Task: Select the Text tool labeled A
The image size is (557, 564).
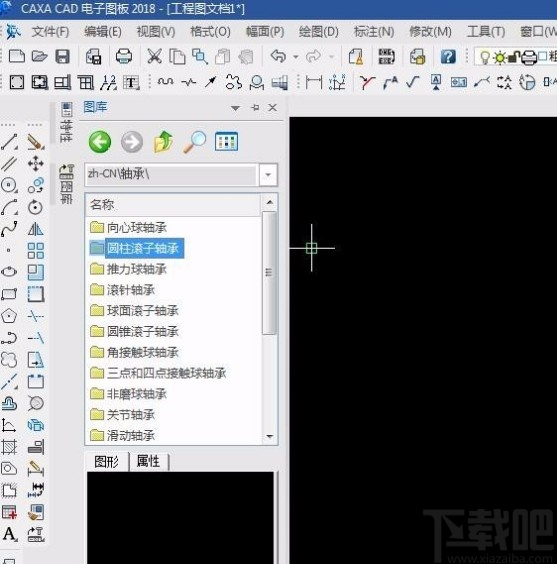Action: pos(10,534)
